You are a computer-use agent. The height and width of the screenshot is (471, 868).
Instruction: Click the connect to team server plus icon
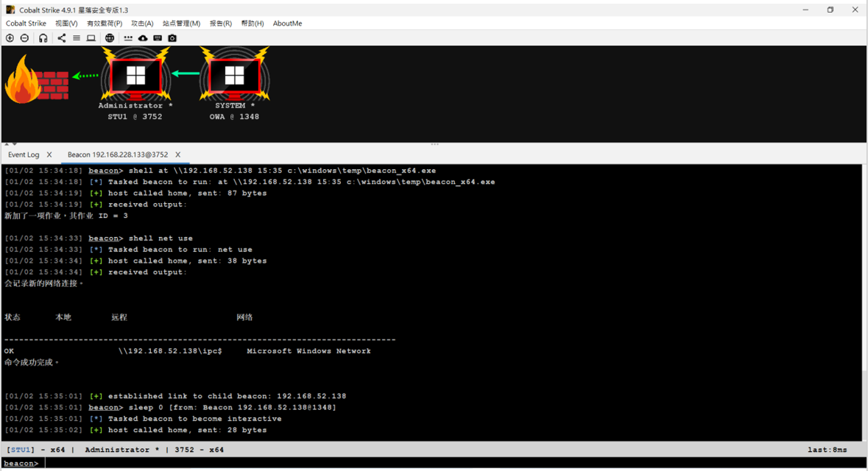pyautogui.click(x=10, y=38)
